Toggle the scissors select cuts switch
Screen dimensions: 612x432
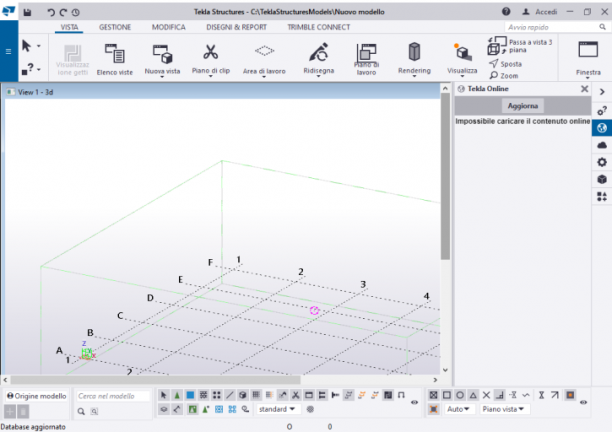[x=295, y=395]
